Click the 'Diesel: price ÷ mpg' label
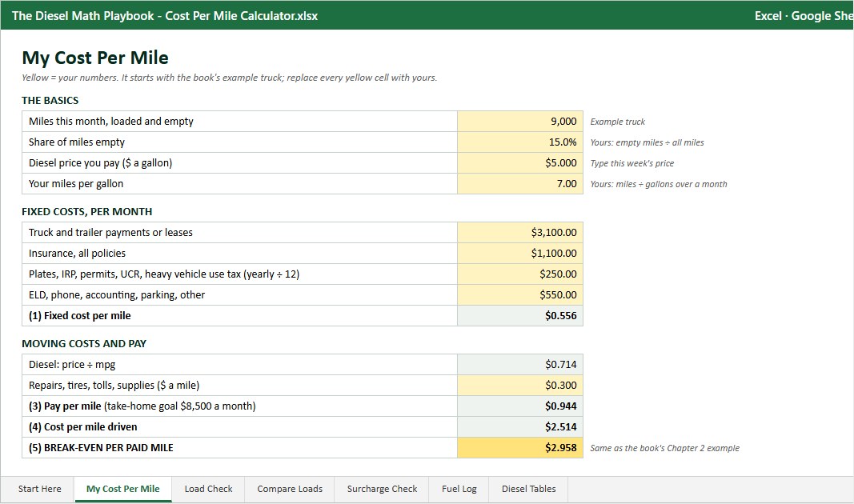This screenshot has height=504, width=854. (x=72, y=365)
